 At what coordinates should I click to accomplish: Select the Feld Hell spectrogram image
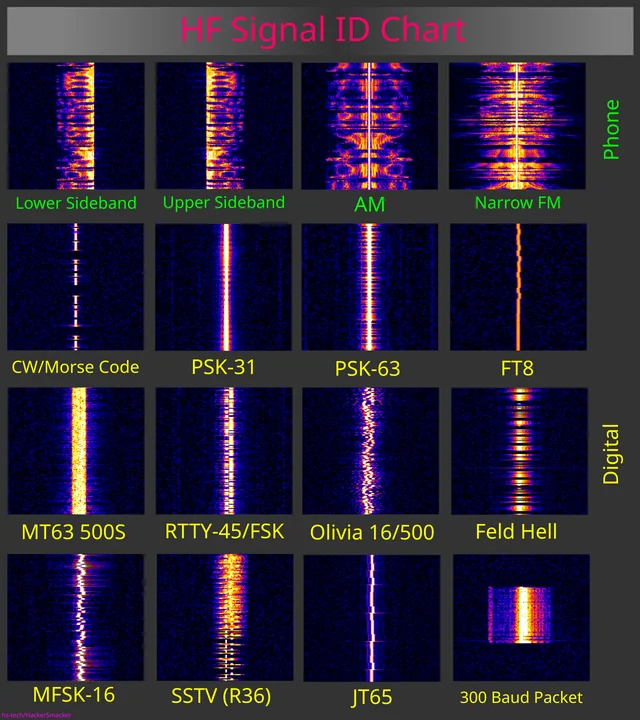[x=517, y=451]
